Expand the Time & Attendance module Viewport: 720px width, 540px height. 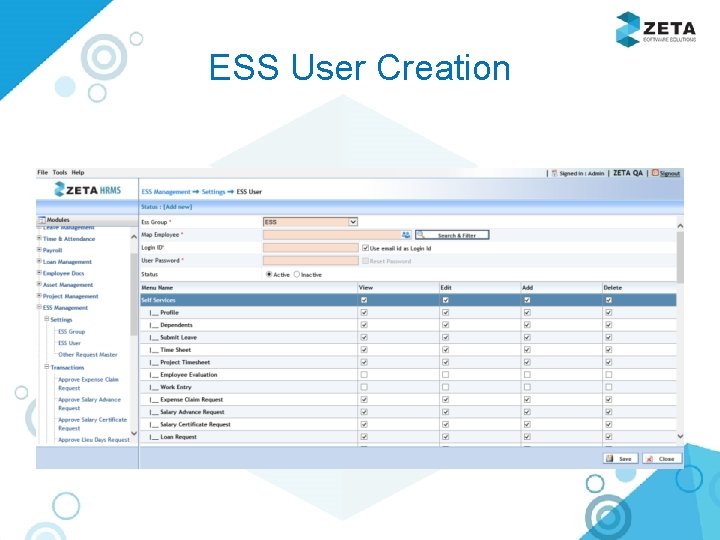(39, 238)
